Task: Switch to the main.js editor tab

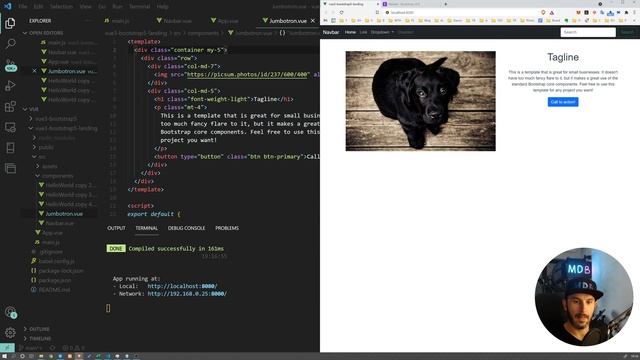Action: coord(117,20)
